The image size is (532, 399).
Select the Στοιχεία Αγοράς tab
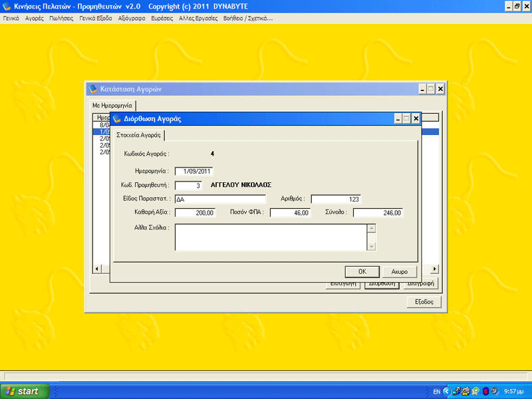tap(139, 135)
